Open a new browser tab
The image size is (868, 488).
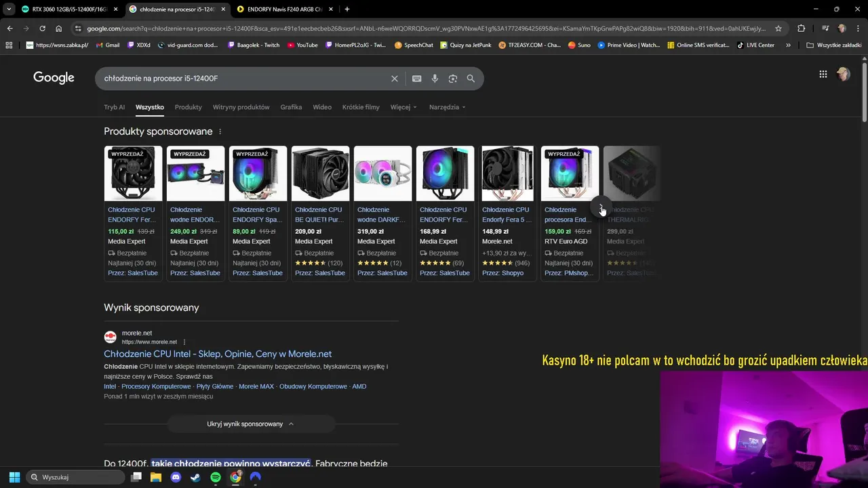[347, 9]
